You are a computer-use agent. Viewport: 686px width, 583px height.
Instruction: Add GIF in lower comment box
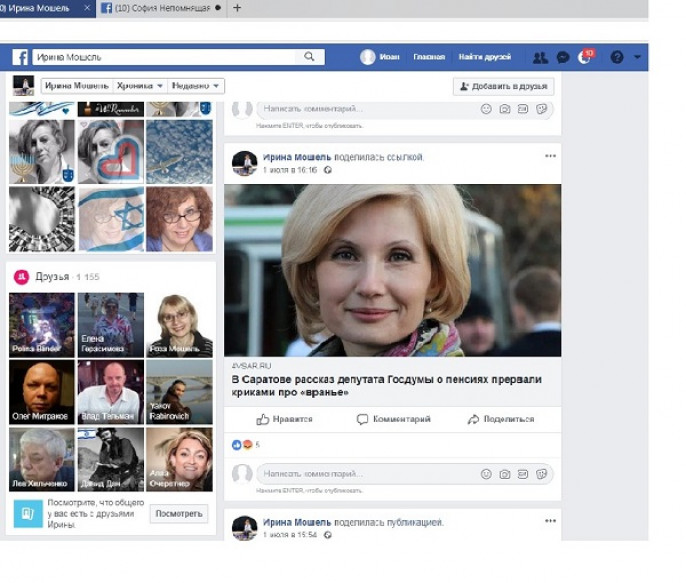pyautogui.click(x=523, y=474)
